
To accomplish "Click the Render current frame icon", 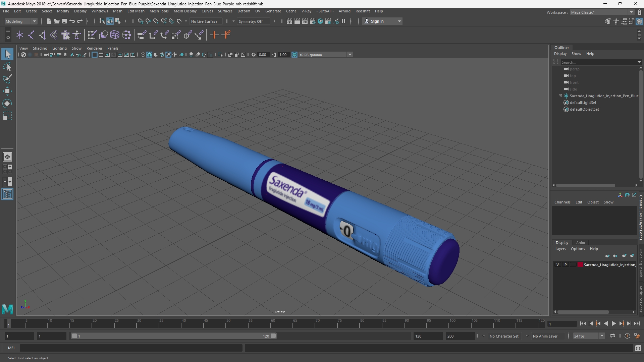I will coord(297,21).
